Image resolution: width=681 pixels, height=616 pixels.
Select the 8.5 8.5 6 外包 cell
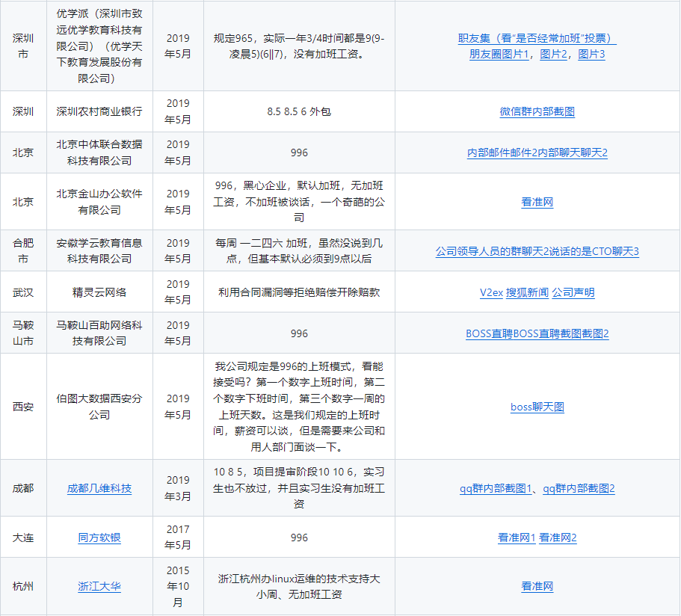[x=299, y=111]
